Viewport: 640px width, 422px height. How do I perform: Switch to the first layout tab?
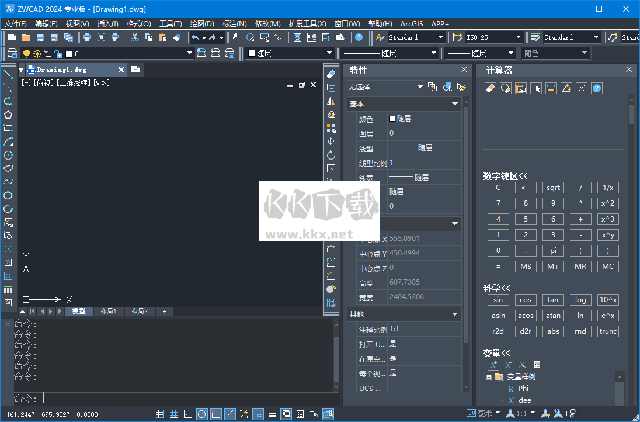pyautogui.click(x=108, y=311)
